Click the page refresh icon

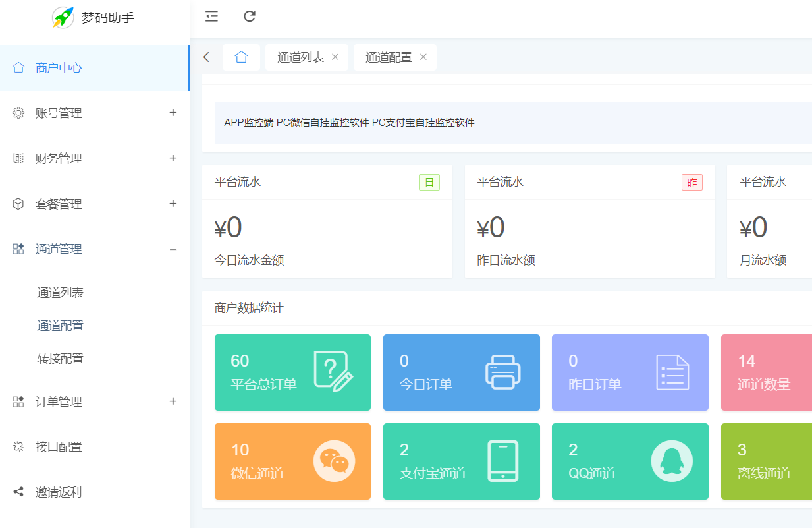(x=250, y=16)
